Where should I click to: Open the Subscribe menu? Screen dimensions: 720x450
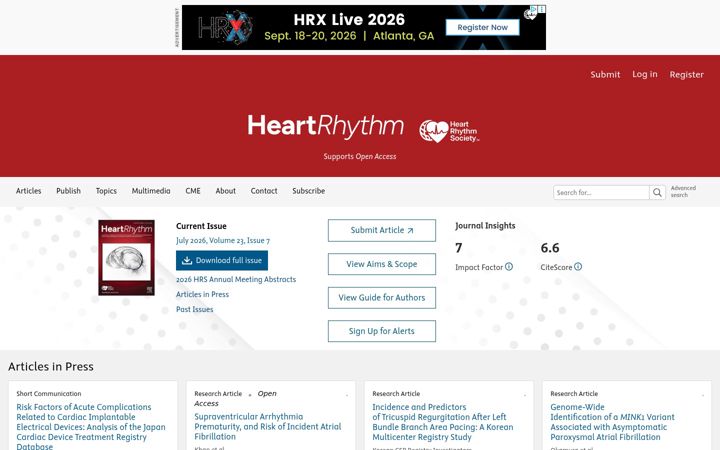(309, 191)
